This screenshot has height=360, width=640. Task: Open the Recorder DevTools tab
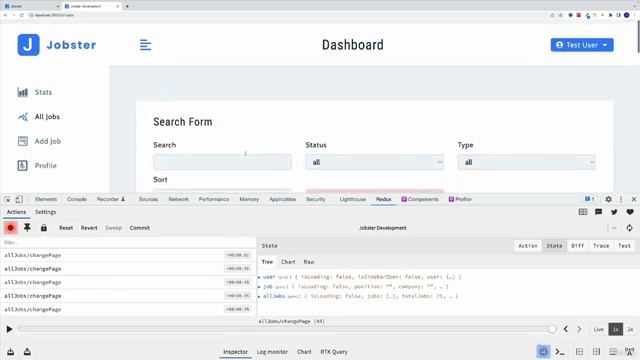point(111,199)
